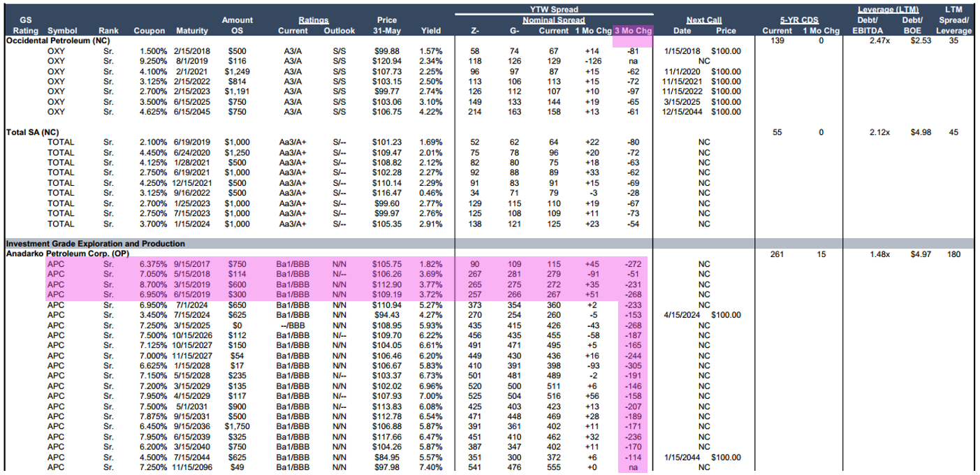Screen dimensions: 980x475
Task: Select the 8.700% coupon cell
Action: 153,284
